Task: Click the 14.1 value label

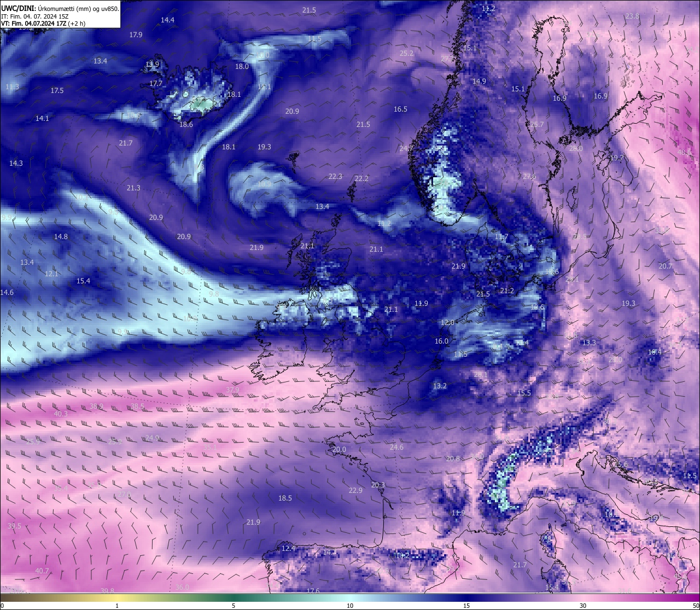Action: tap(42, 119)
